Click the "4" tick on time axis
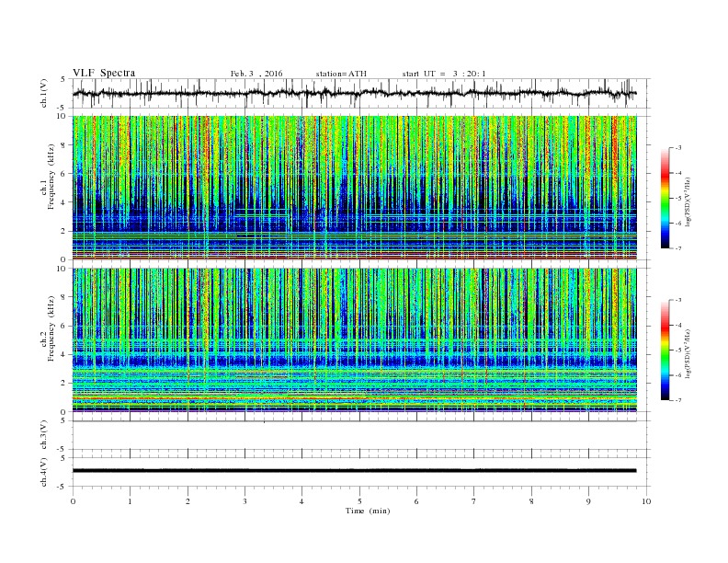This screenshot has width=728, height=563. point(301,501)
